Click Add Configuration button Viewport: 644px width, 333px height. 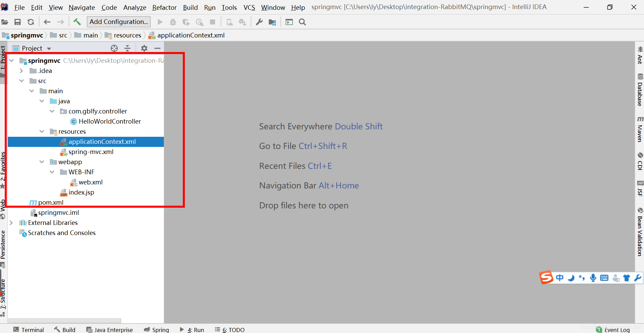pos(119,22)
